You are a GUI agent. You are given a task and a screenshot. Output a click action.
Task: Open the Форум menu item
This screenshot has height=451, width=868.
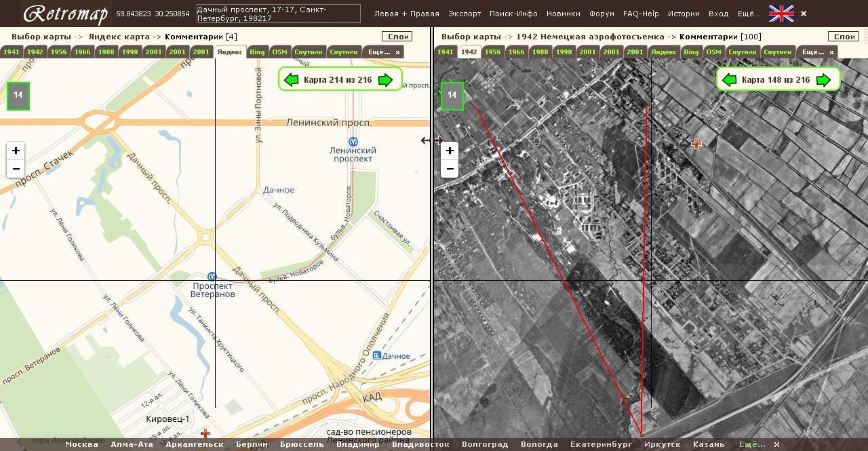[601, 14]
